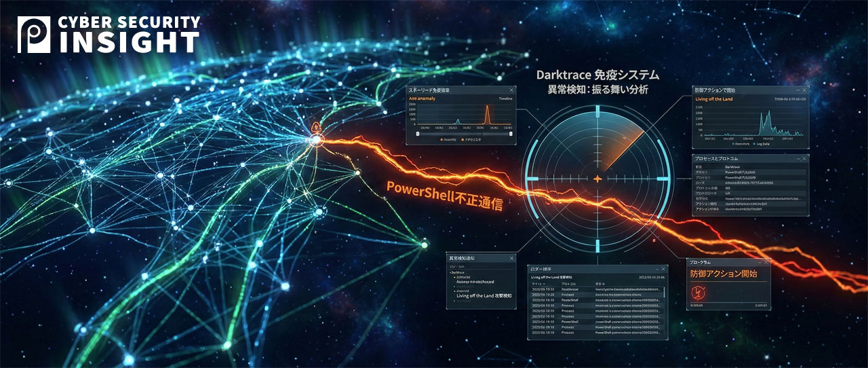The height and width of the screenshot is (368, 868).
Task: Toggle the Log Data legend entry
Action: (x=763, y=144)
